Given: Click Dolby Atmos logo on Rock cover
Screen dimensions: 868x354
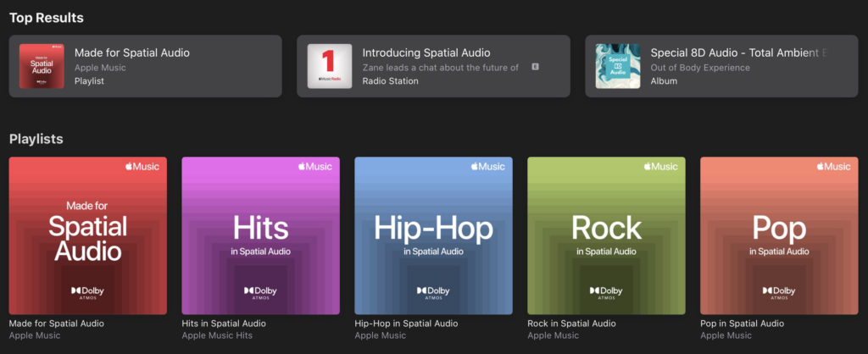Looking at the screenshot, I should click(605, 293).
